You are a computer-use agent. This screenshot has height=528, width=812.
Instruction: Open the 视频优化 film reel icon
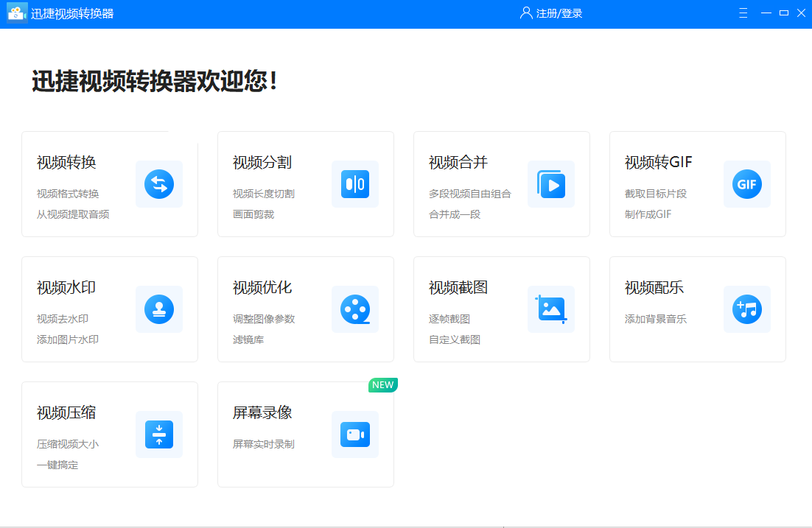coord(355,309)
